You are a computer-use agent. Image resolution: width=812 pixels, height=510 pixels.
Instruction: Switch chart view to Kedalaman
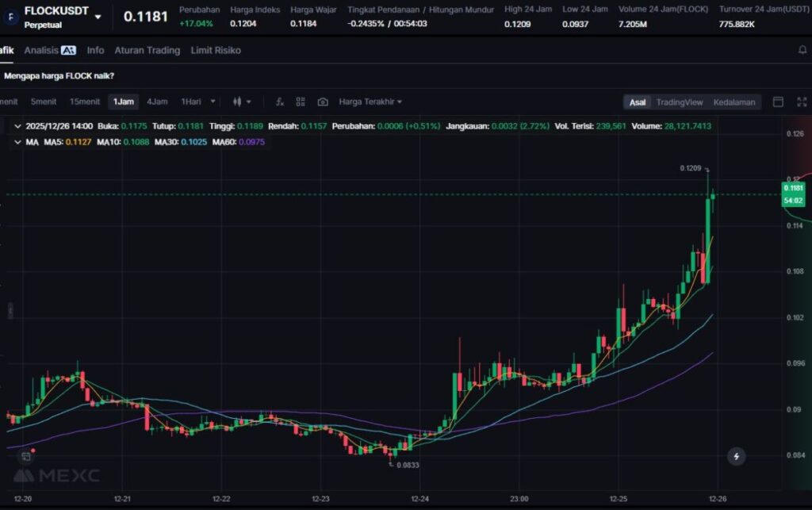tap(733, 102)
